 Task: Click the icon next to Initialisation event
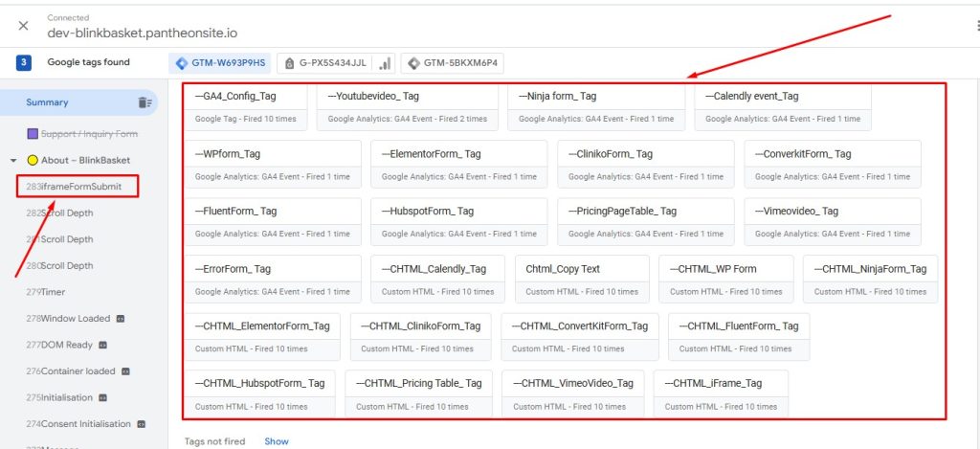point(102,397)
